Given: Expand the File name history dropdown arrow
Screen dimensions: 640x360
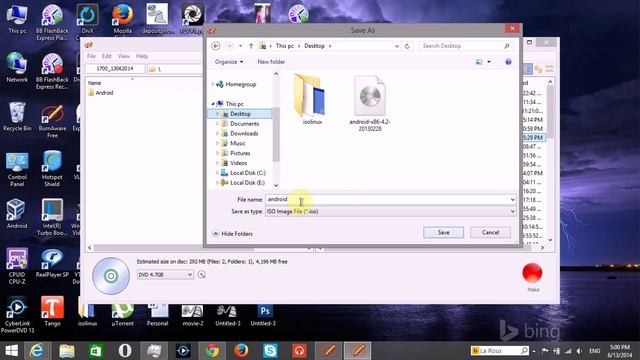Looking at the screenshot, I should coord(512,199).
